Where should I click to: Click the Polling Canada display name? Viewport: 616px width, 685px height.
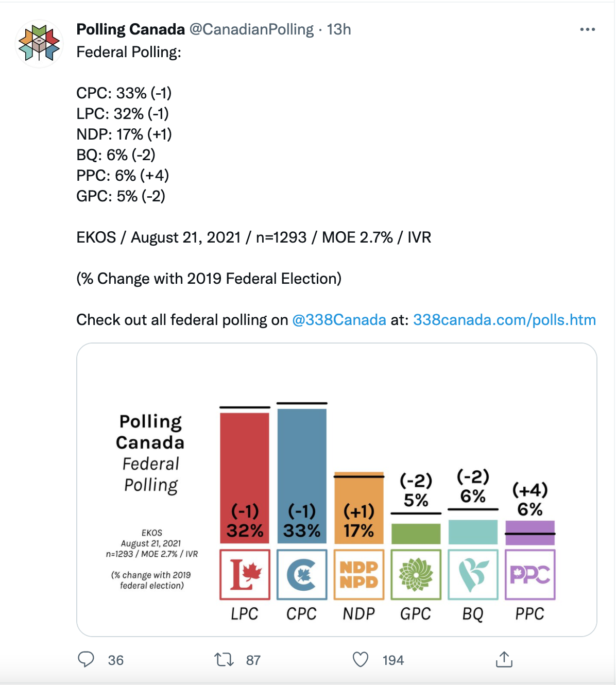130,29
